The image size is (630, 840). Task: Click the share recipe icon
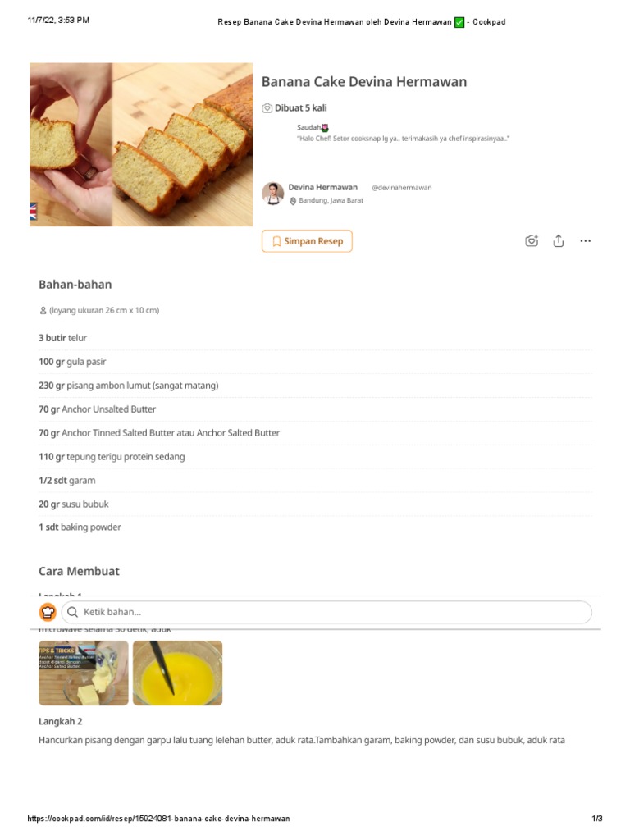559,241
